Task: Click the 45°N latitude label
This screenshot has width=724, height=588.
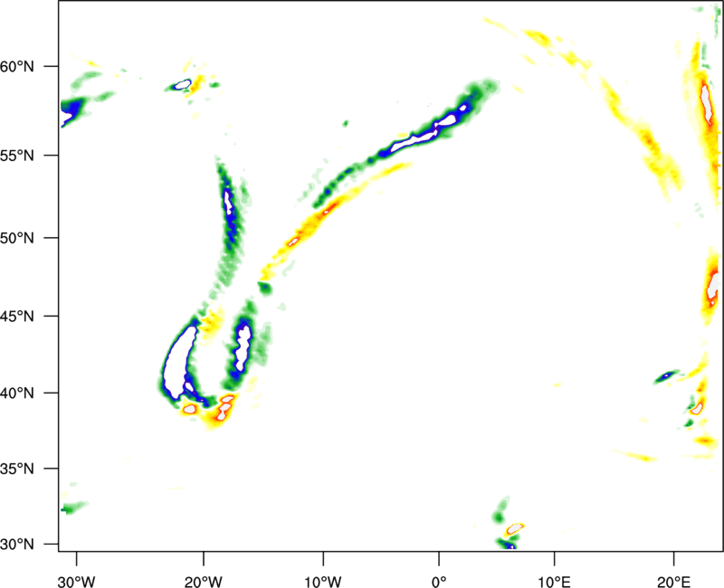Action: pyautogui.click(x=17, y=317)
